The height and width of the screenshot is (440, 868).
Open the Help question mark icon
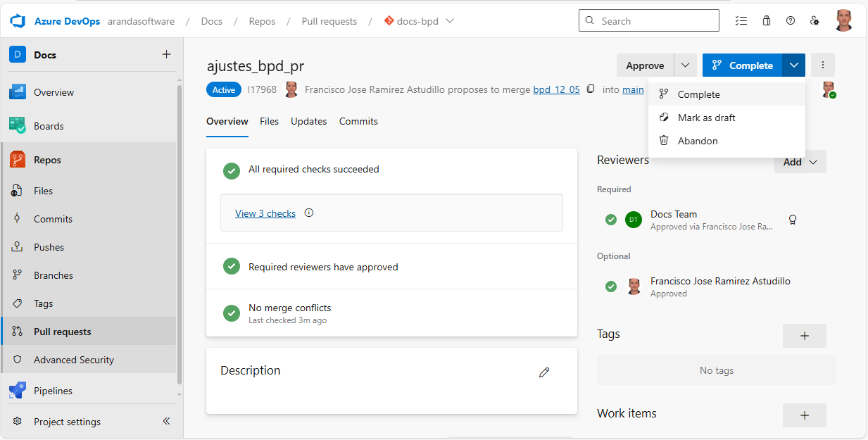pos(791,21)
